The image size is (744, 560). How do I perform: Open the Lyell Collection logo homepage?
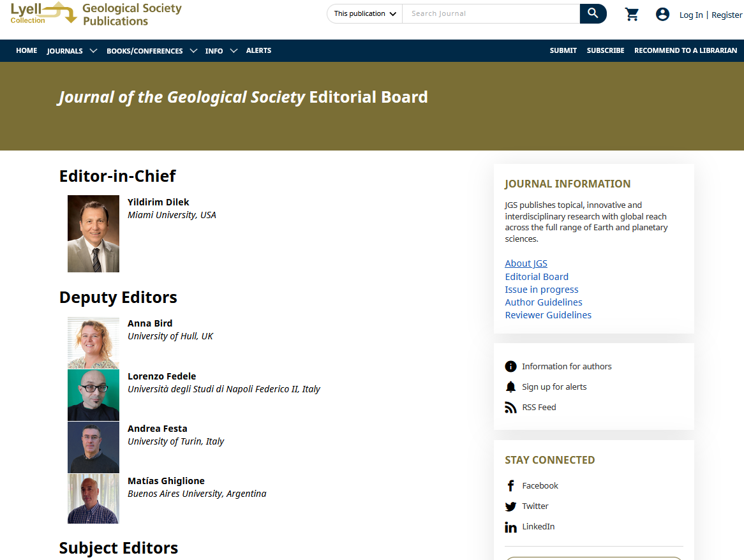click(x=43, y=13)
